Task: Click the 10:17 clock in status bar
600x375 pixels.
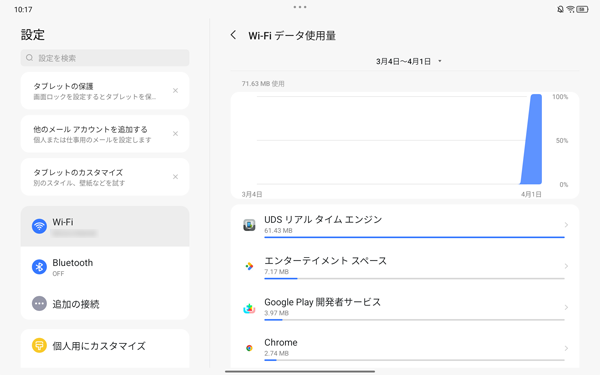Action: [23, 10]
